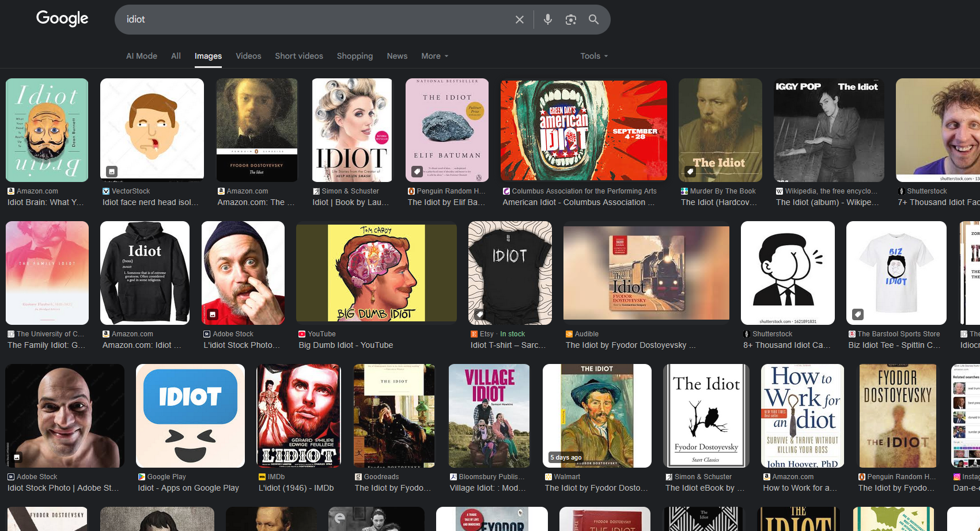Image resolution: width=980 pixels, height=531 pixels.
Task: Click Google Play favicon beside source name
Action: point(142,477)
